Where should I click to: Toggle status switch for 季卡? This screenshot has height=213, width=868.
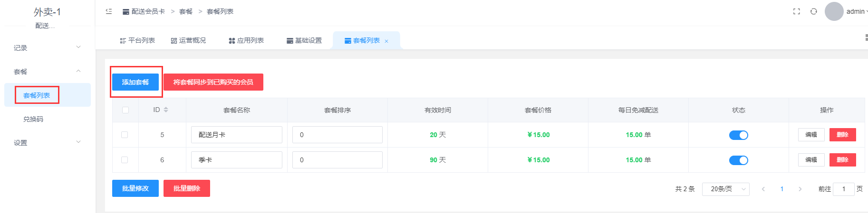pyautogui.click(x=738, y=160)
